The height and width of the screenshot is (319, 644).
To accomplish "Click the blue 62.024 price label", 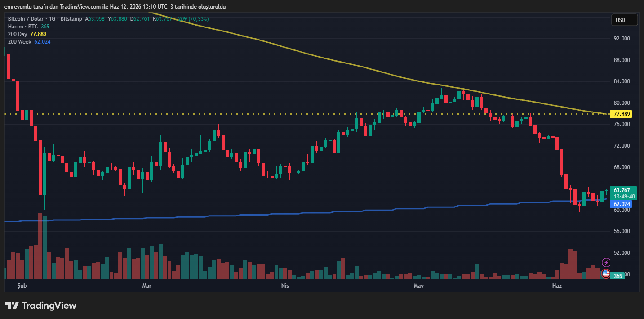I will (x=622, y=204).
